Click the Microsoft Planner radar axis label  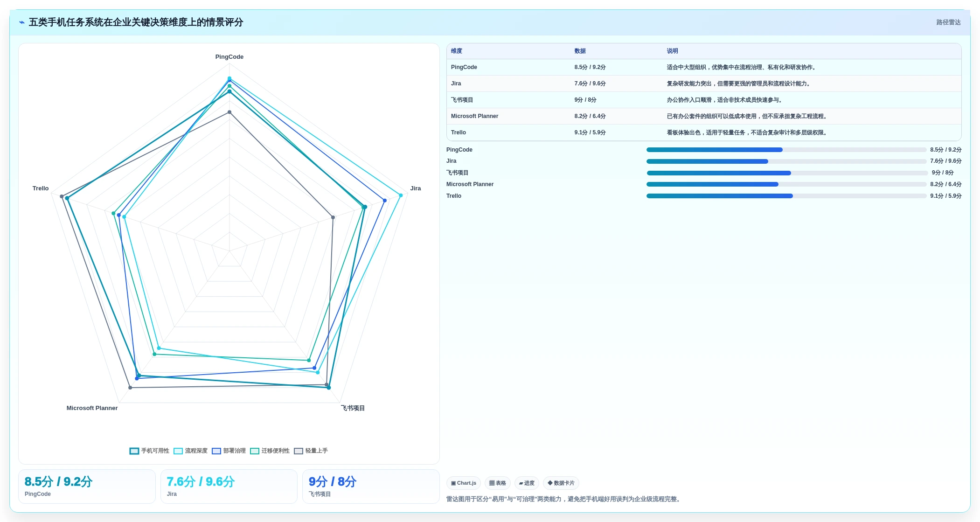(92, 408)
